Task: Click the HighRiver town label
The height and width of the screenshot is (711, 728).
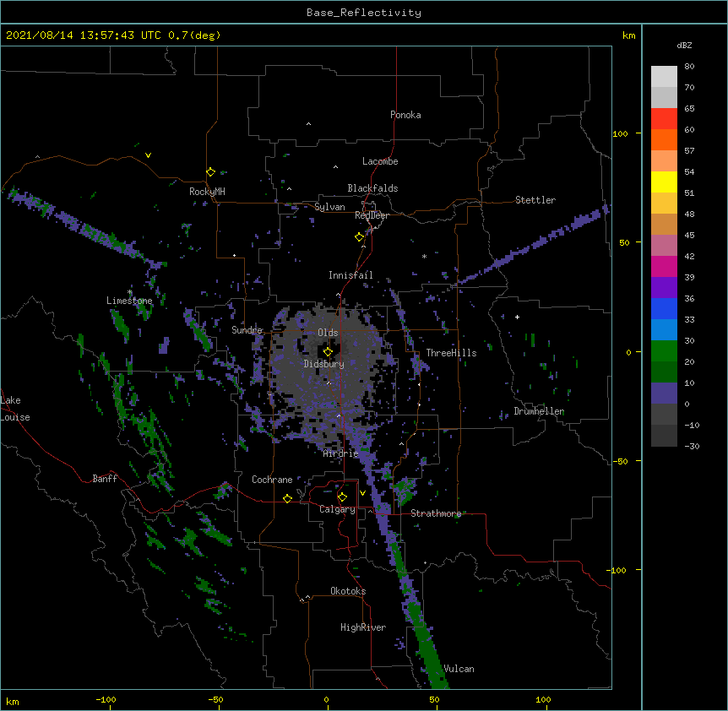Action: coord(363,627)
